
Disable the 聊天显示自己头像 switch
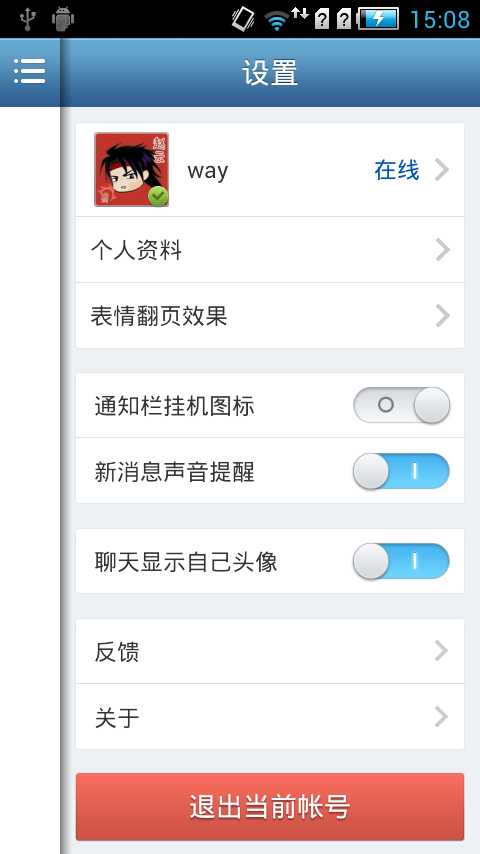point(402,561)
